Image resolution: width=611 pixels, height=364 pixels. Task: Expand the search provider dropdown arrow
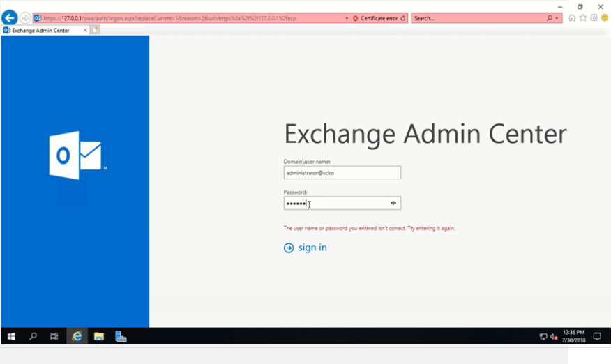point(557,18)
